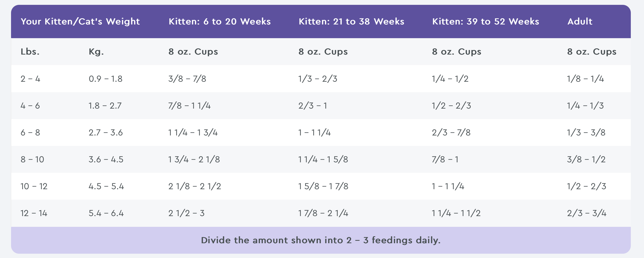644x258 pixels.
Task: Click the 'Kitten: 39 to 52 Weeks' header
Action: tap(485, 21)
